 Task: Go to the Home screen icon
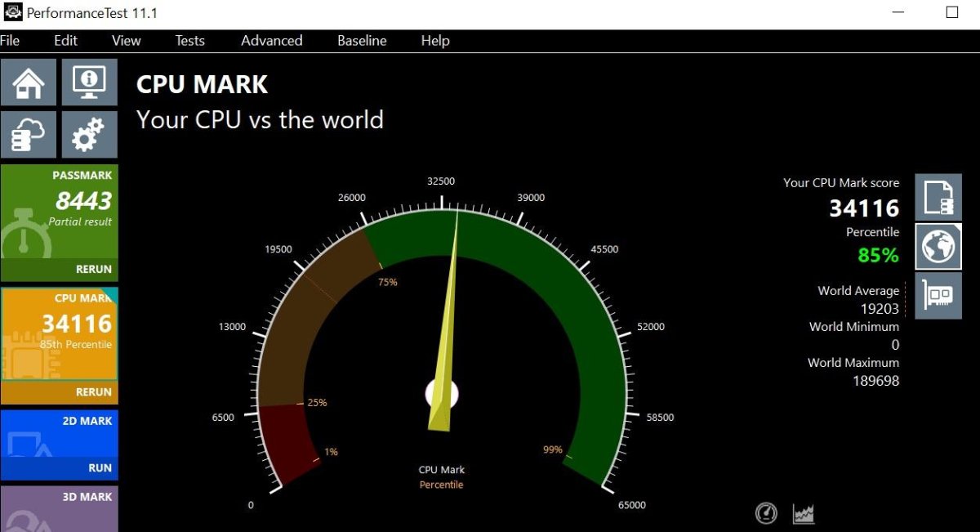point(29,82)
